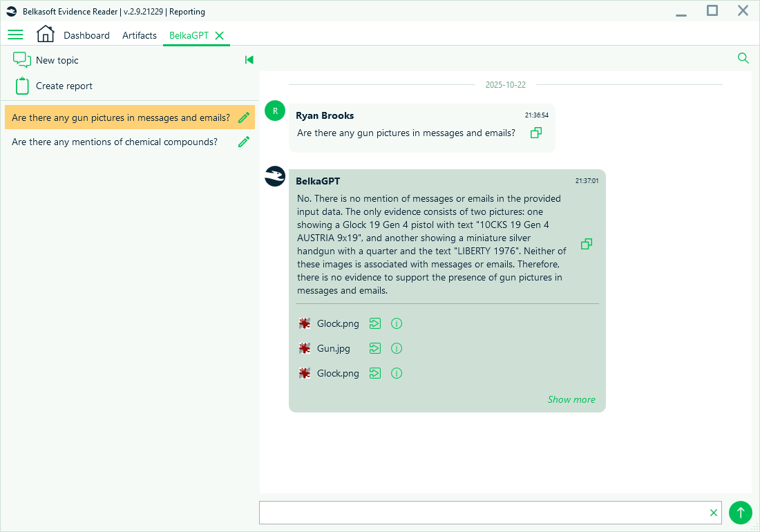Focus the chat message input field

coord(482,513)
